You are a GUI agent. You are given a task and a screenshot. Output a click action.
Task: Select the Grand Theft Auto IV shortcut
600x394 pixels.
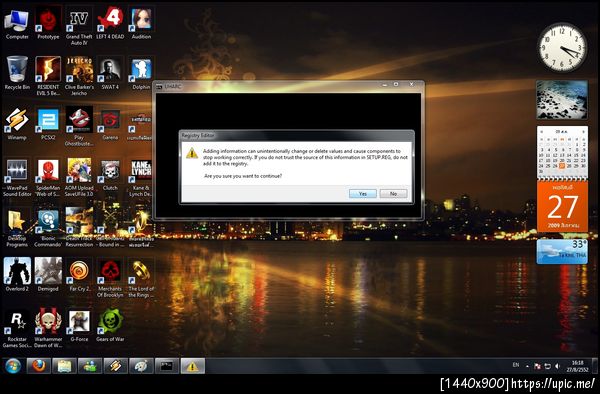79,27
